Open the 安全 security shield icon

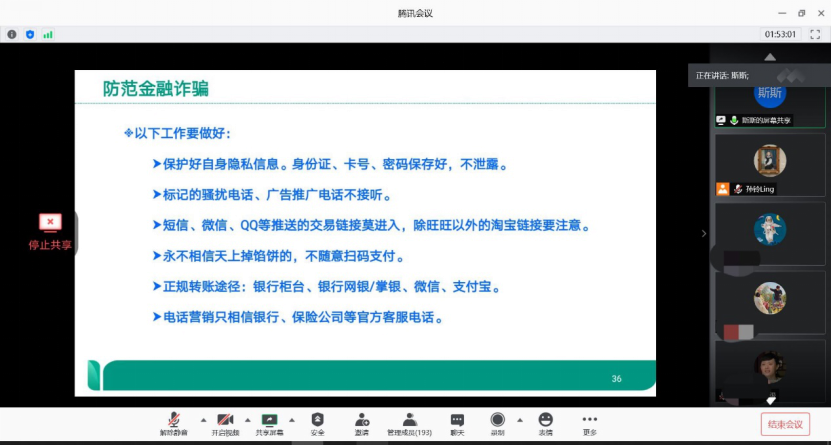pyautogui.click(x=317, y=420)
